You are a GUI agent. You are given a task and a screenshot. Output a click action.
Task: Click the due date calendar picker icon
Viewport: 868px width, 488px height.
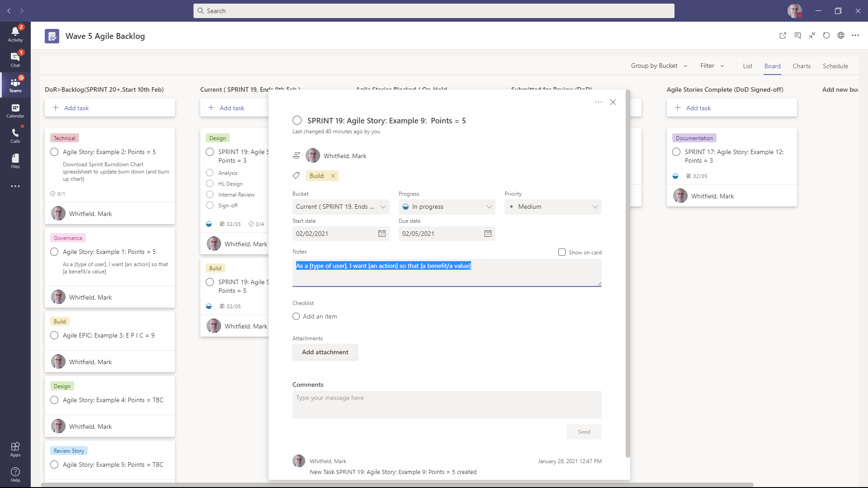pyautogui.click(x=488, y=234)
